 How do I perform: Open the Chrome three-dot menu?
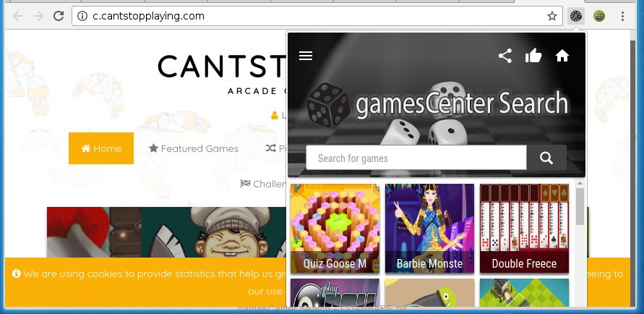coord(622,16)
